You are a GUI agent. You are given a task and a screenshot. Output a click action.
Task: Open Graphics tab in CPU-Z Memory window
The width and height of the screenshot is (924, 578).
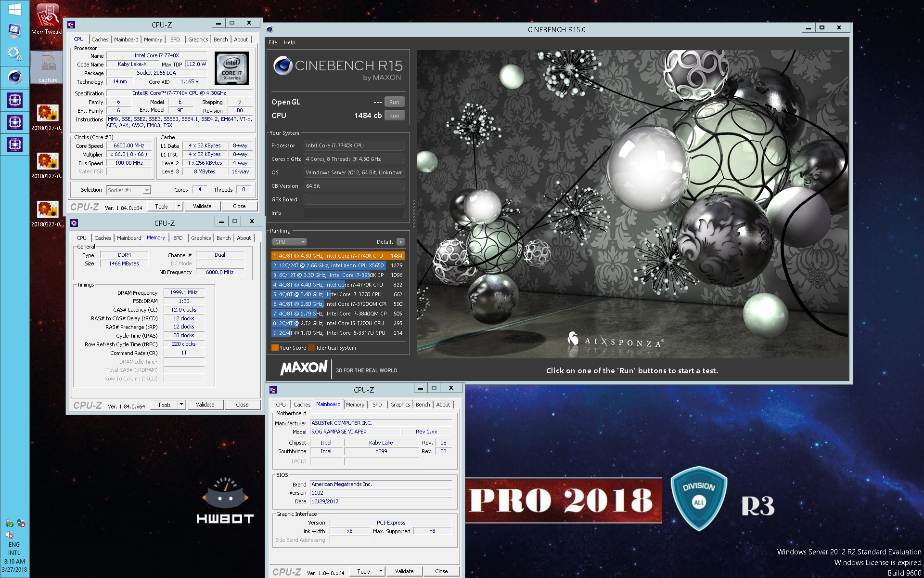201,238
